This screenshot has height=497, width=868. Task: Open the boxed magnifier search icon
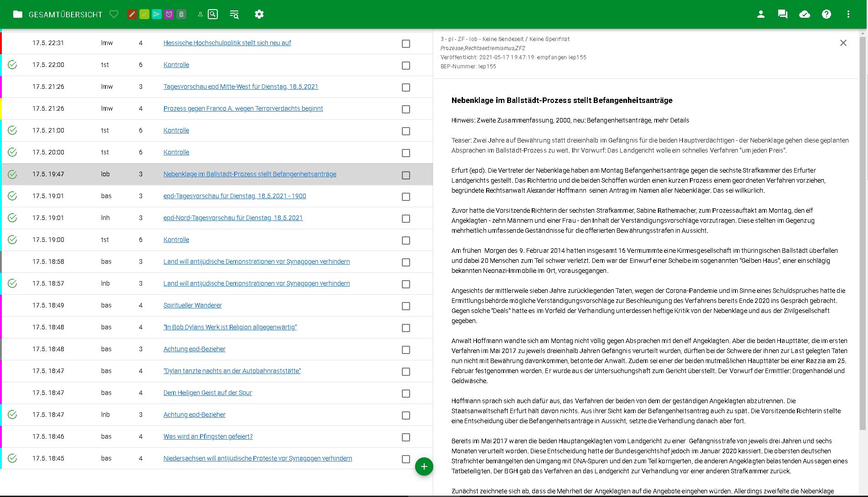(213, 14)
